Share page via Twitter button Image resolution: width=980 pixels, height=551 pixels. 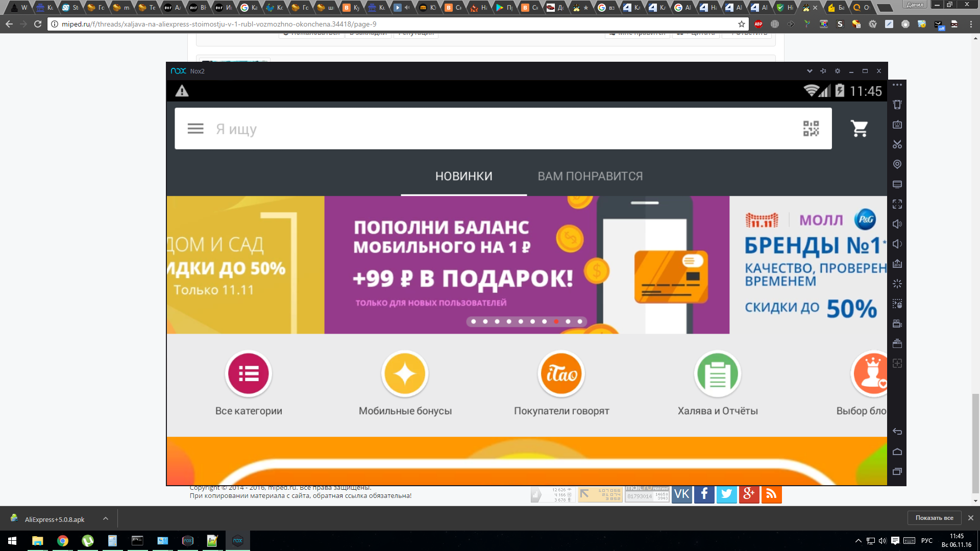(x=727, y=494)
